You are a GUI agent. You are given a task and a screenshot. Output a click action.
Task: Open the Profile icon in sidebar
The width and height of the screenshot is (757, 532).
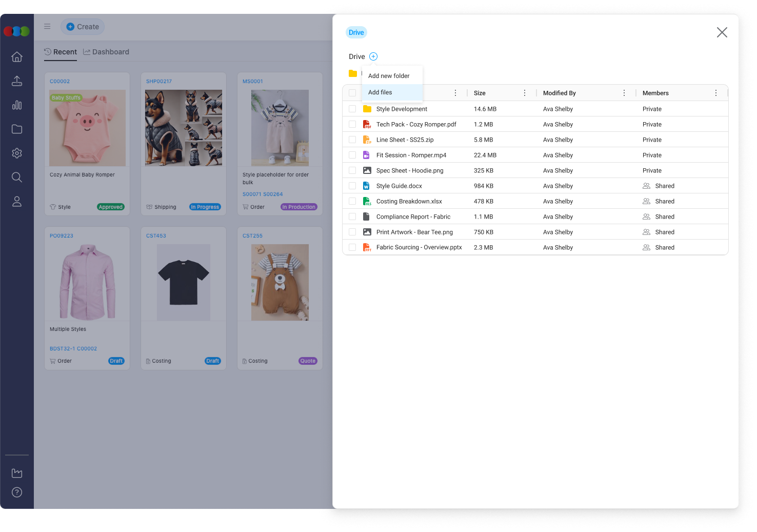[x=17, y=201]
